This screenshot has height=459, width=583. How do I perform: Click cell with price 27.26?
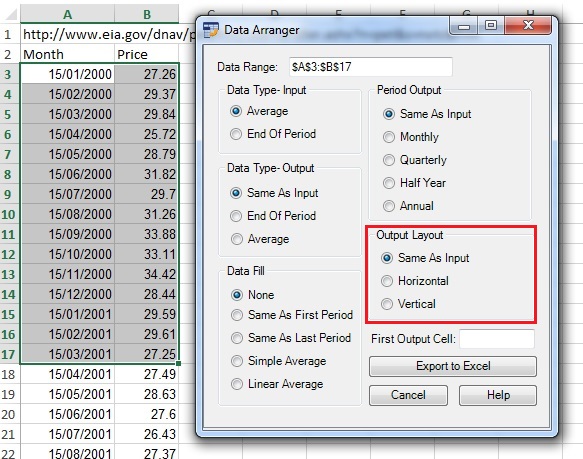tap(147, 74)
